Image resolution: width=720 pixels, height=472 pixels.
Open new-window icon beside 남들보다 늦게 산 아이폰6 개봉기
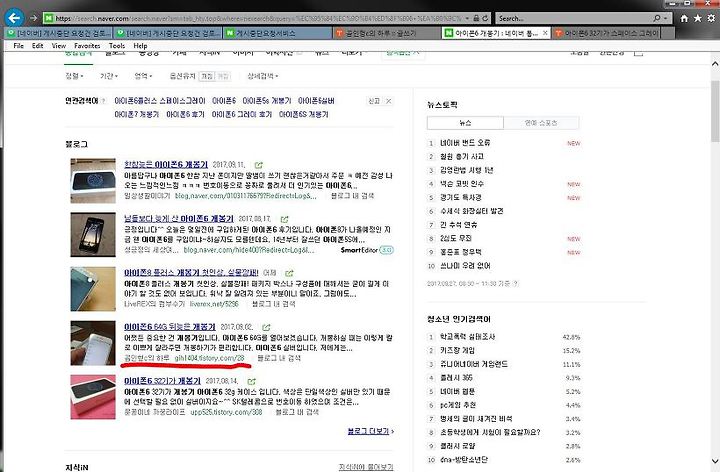285,219
